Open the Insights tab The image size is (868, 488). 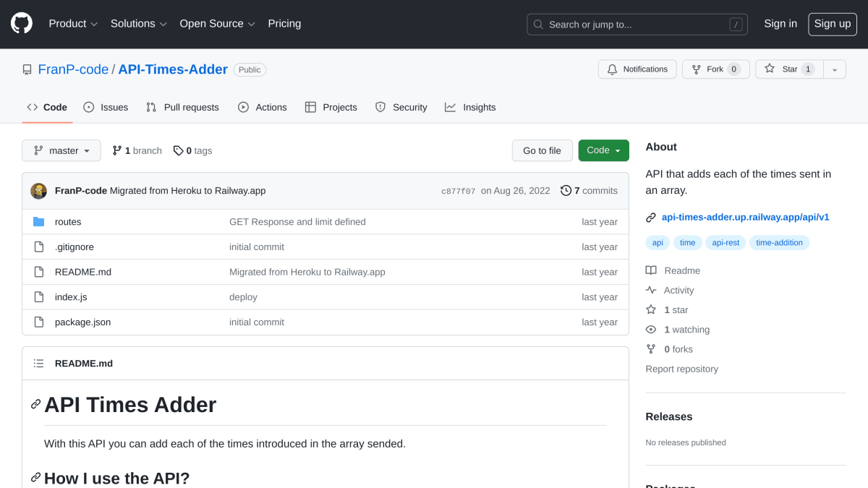click(x=470, y=107)
